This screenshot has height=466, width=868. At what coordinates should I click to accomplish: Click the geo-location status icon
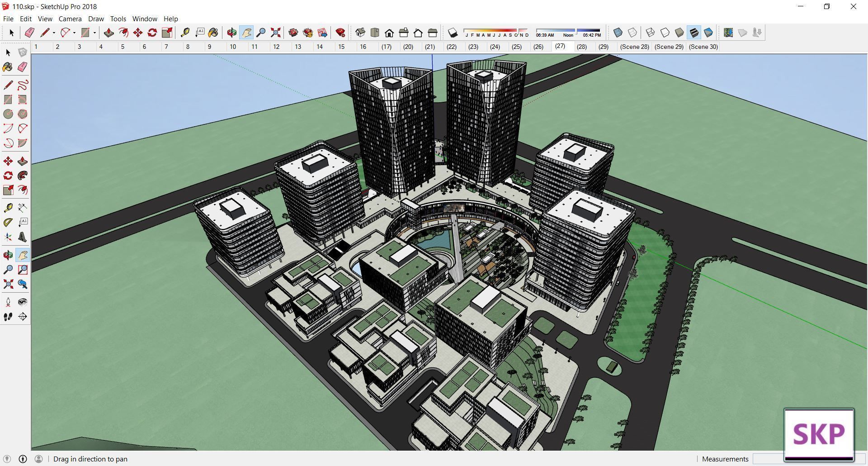(x=7, y=459)
